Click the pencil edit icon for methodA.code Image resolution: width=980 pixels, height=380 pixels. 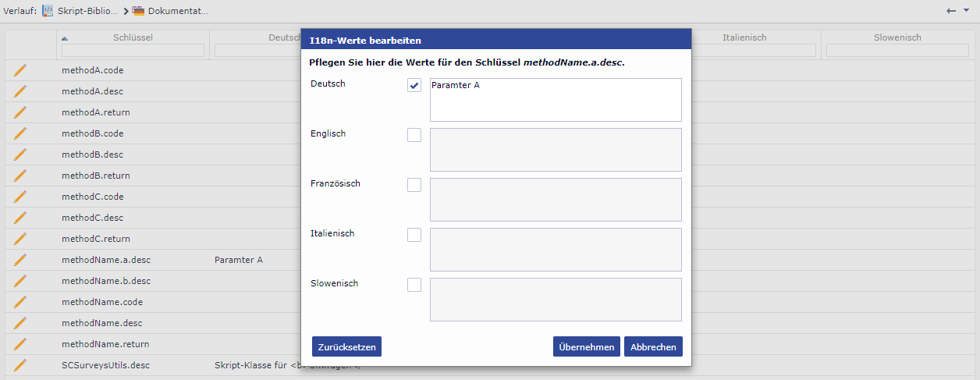pos(20,70)
